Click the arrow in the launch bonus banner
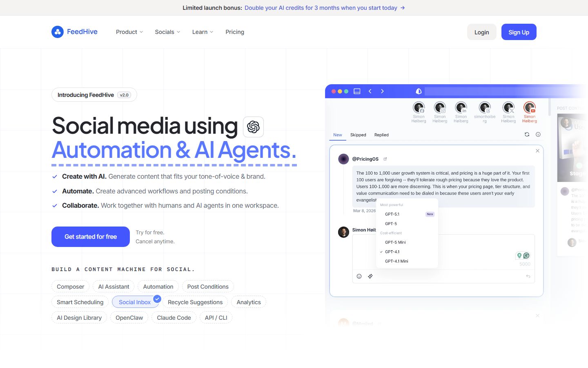The height and width of the screenshot is (368, 588). [x=403, y=8]
